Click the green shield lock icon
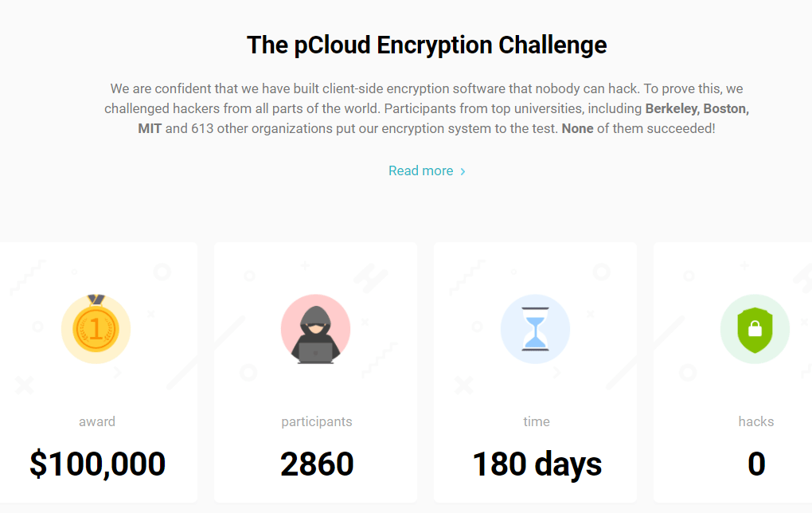This screenshot has height=513, width=812. point(755,329)
